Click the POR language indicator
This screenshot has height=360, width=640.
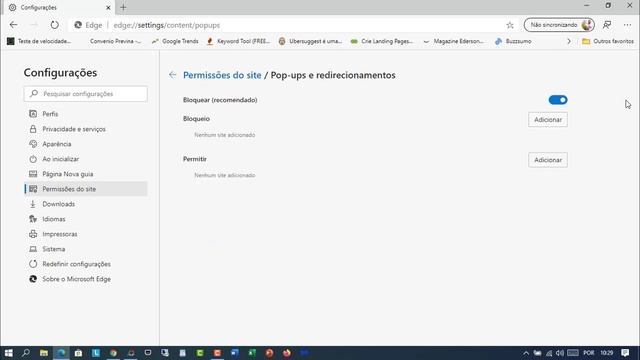click(589, 353)
